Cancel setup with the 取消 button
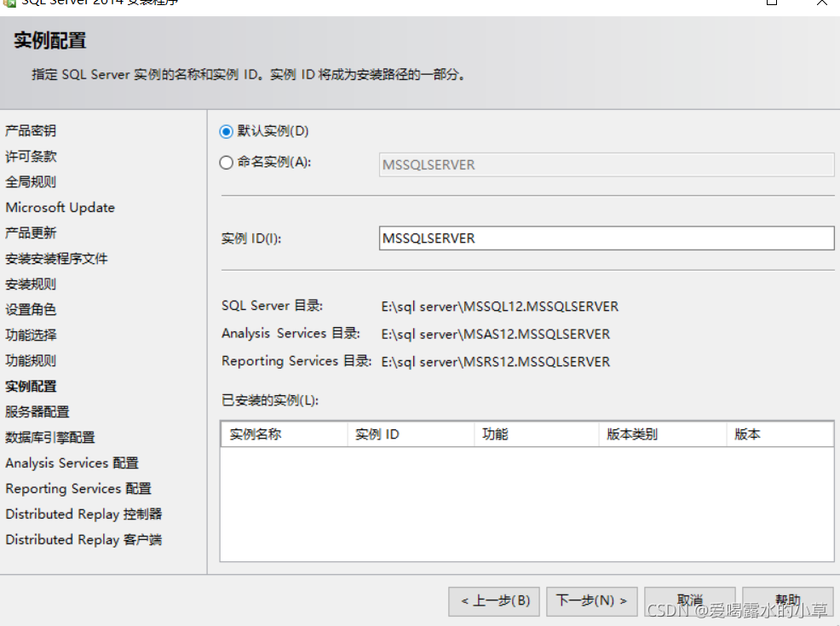This screenshot has width=840, height=626. pos(689,600)
